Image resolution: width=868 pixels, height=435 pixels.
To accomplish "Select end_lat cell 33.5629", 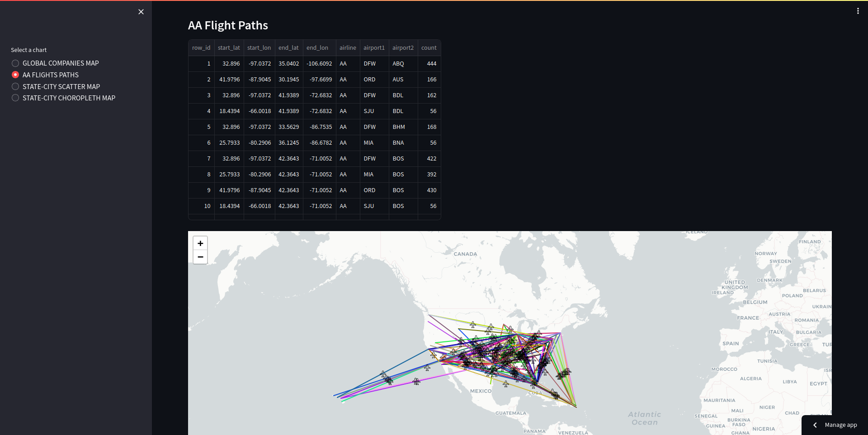I will click(289, 127).
